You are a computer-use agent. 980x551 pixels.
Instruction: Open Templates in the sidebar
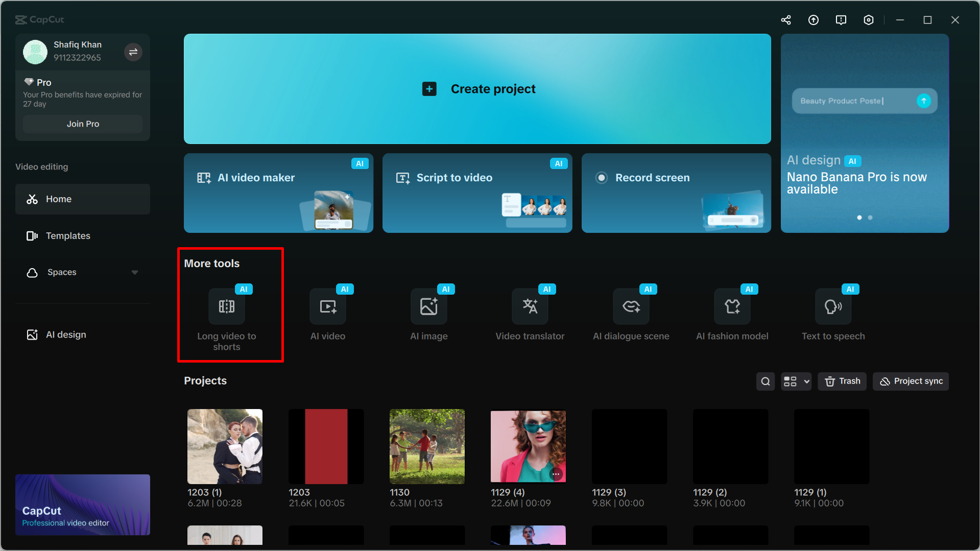83,236
